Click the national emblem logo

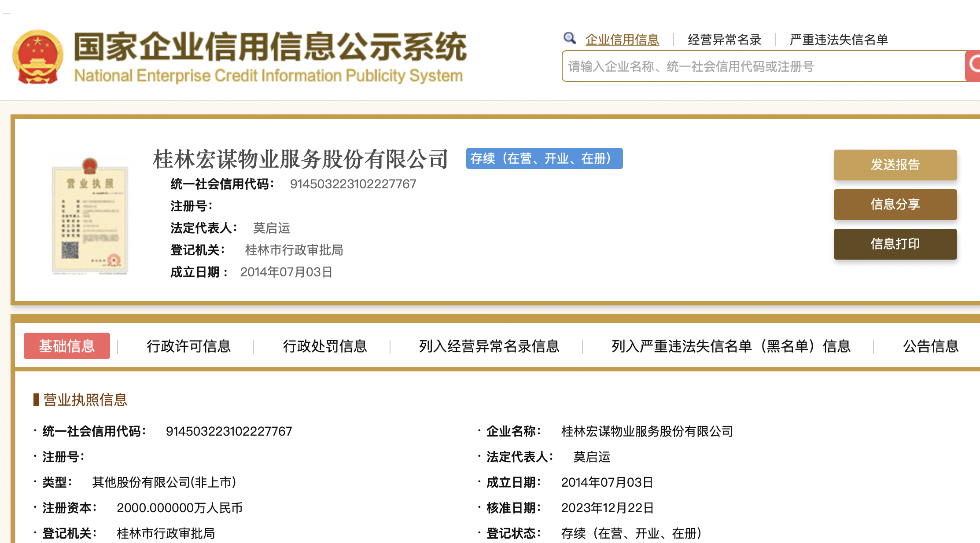38,56
